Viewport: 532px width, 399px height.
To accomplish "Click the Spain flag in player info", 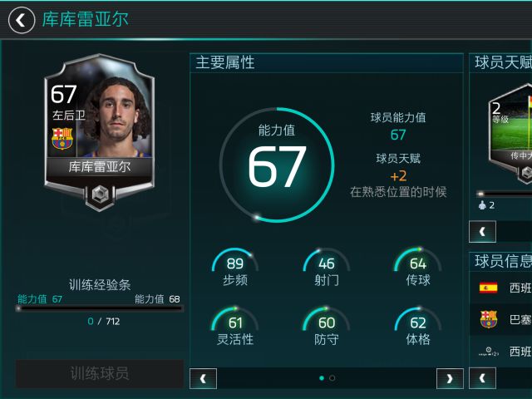I will 488,288.
